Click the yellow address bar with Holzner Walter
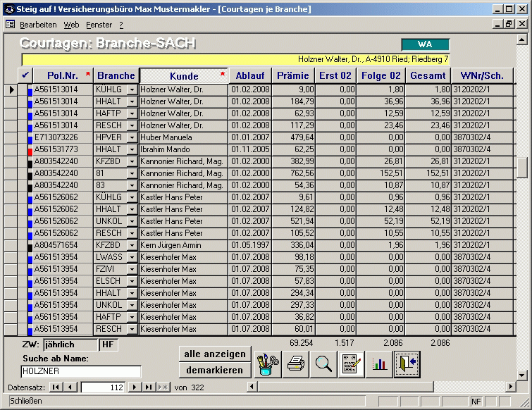 [236, 59]
